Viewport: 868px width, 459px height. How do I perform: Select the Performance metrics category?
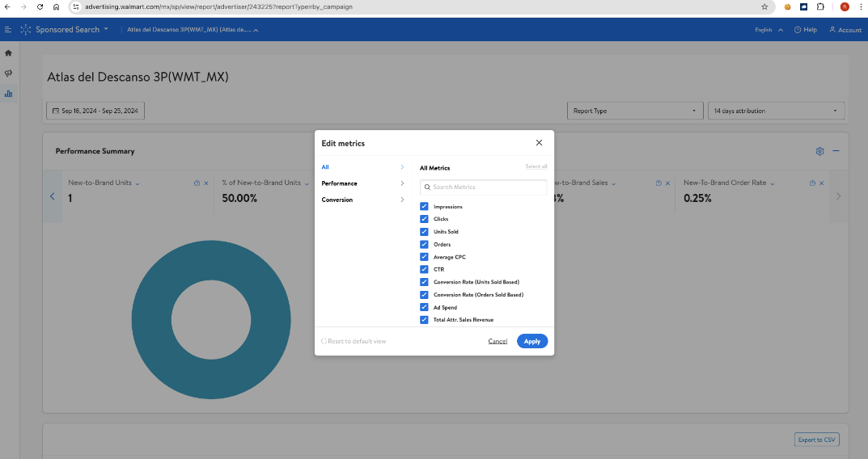point(362,183)
